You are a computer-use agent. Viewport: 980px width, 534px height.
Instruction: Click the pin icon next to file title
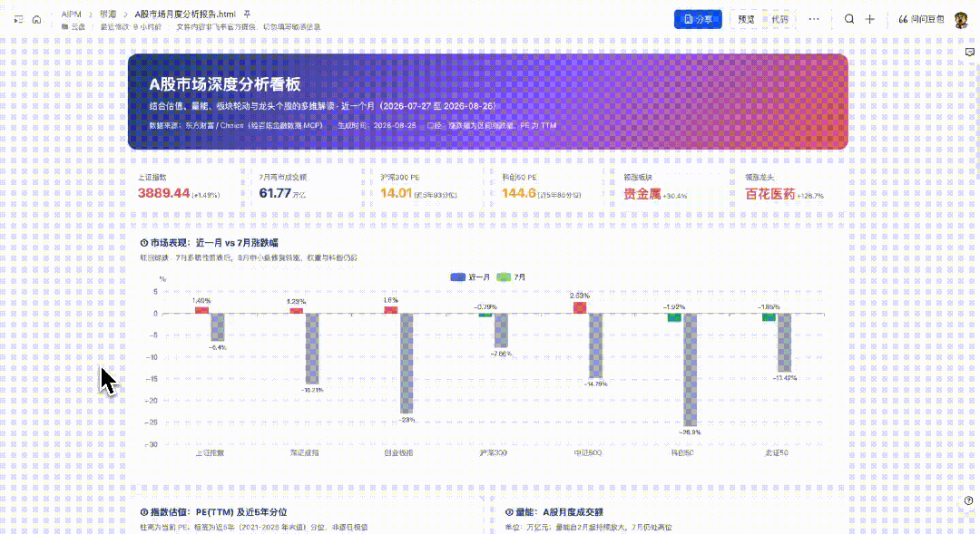point(247,14)
